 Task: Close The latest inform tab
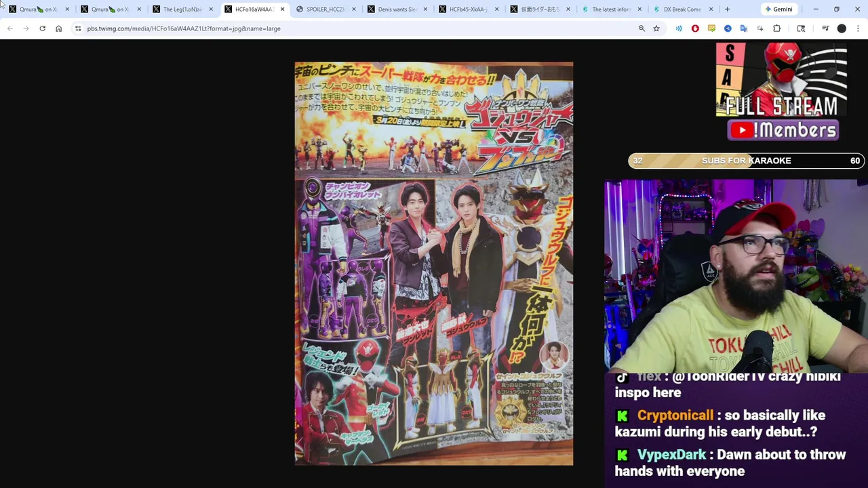click(x=639, y=9)
